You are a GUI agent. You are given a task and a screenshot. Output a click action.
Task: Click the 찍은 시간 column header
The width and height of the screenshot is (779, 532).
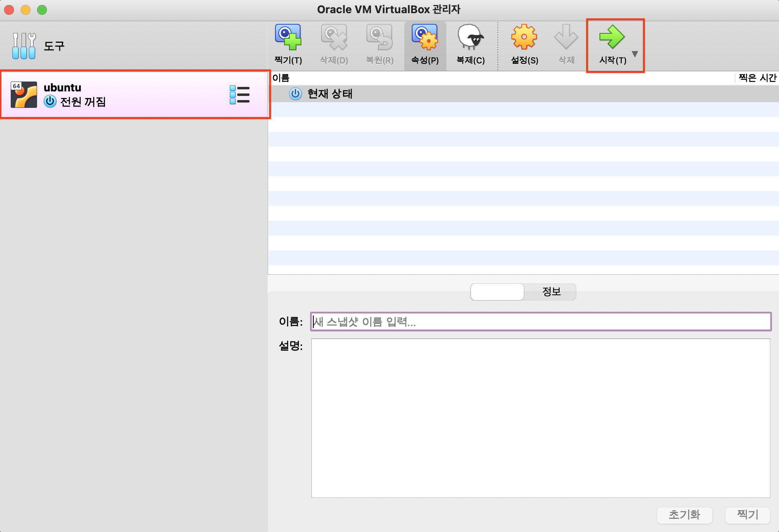(757, 78)
